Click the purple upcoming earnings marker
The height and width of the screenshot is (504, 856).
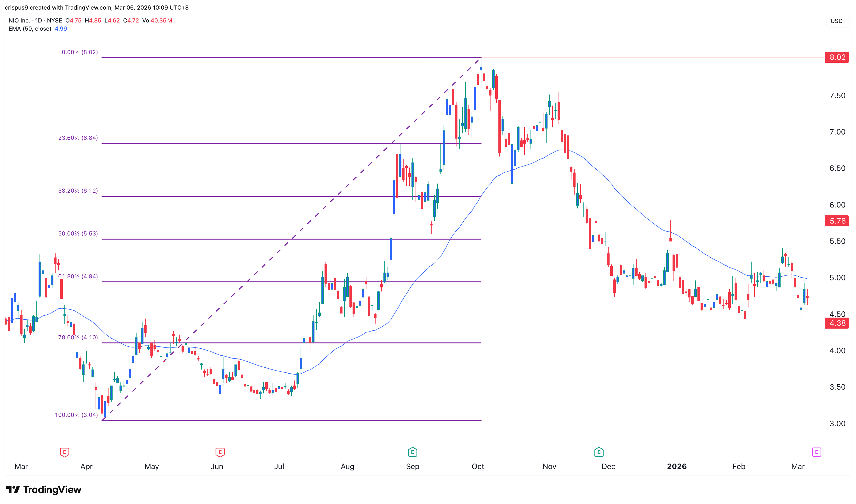point(816,452)
